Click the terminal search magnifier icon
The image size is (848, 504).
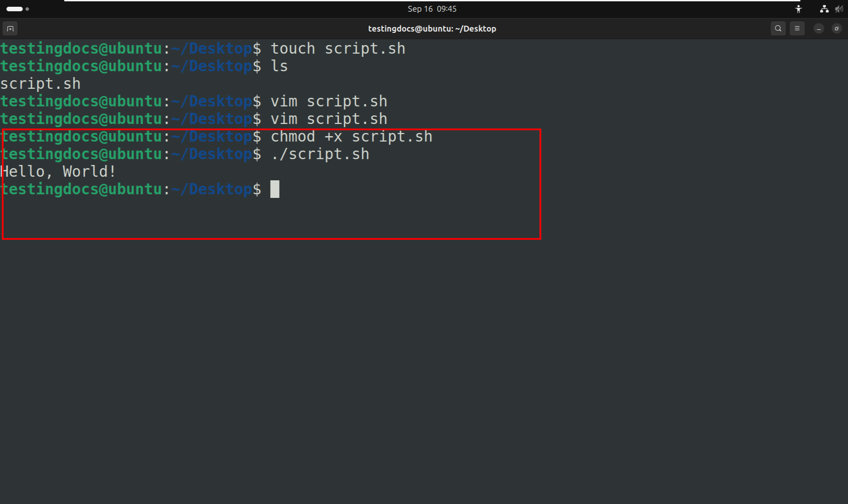click(778, 28)
